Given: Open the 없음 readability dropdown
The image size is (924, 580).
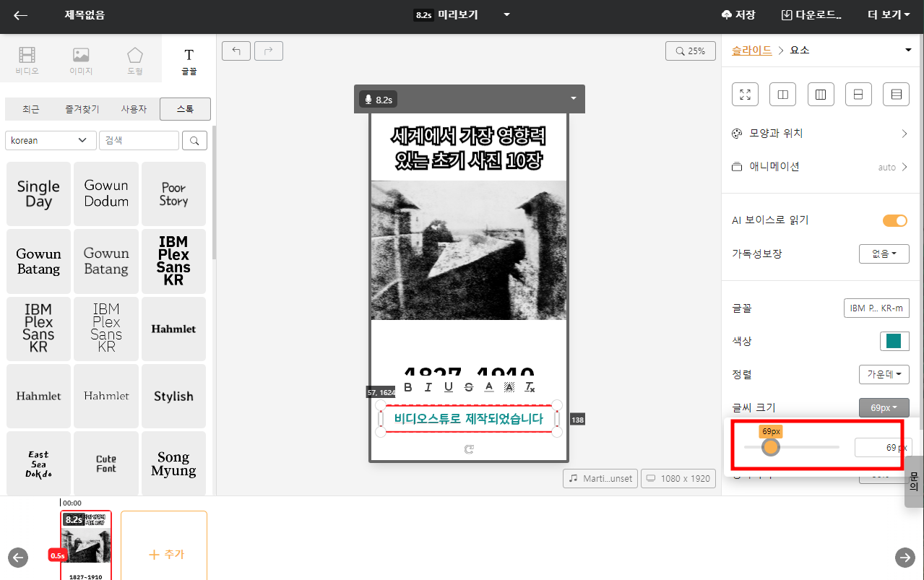Looking at the screenshot, I should point(884,254).
